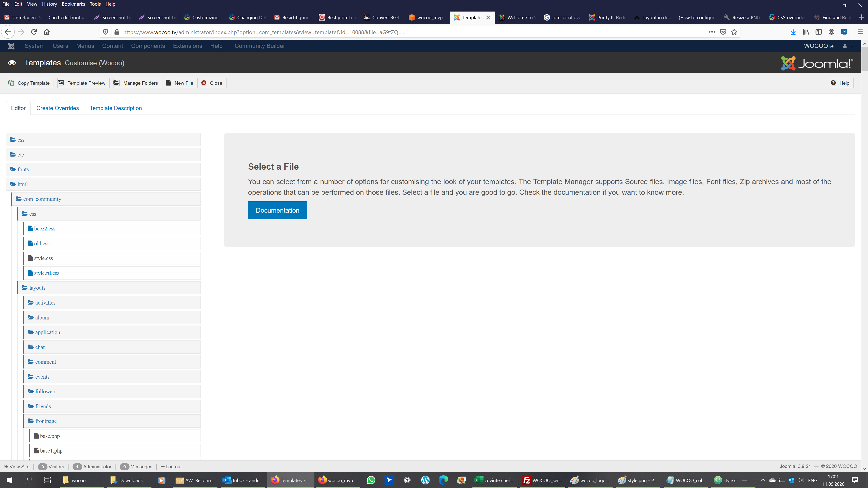Bookmark this page with star icon
Image resolution: width=868 pixels, height=488 pixels.
[x=734, y=32]
